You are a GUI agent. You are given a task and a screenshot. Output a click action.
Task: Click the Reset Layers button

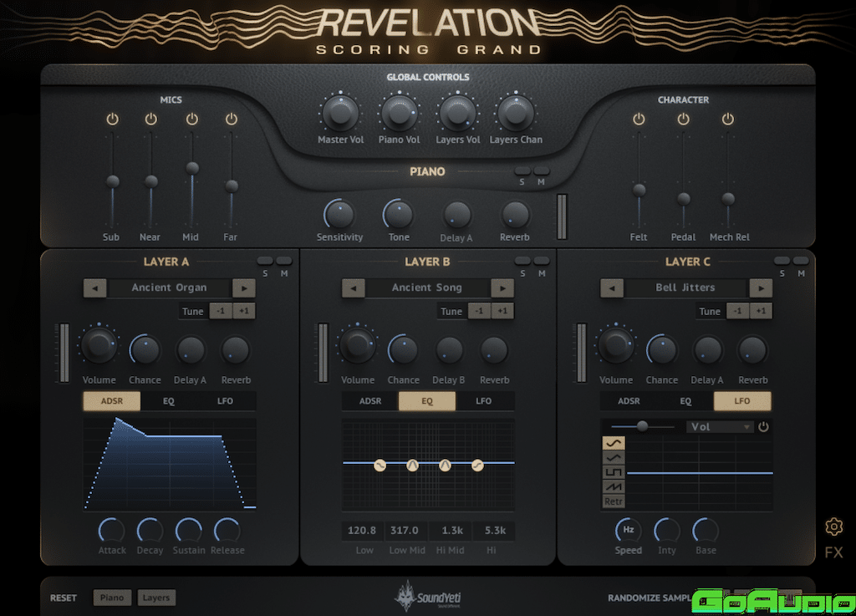coord(156,598)
